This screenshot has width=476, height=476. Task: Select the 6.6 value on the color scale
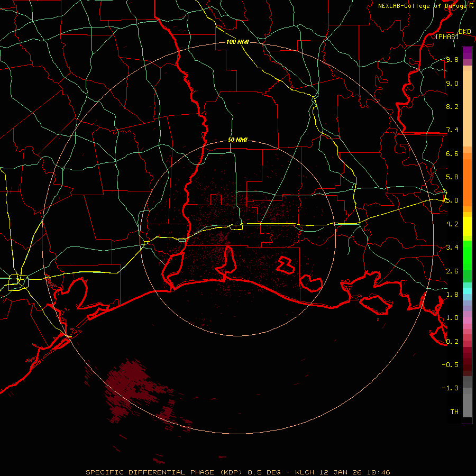point(452,153)
